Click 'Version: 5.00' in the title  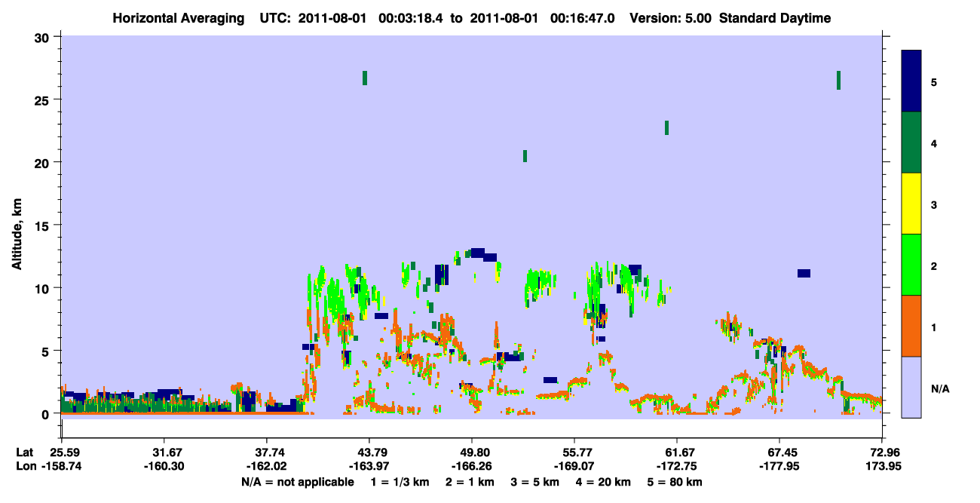(672, 18)
